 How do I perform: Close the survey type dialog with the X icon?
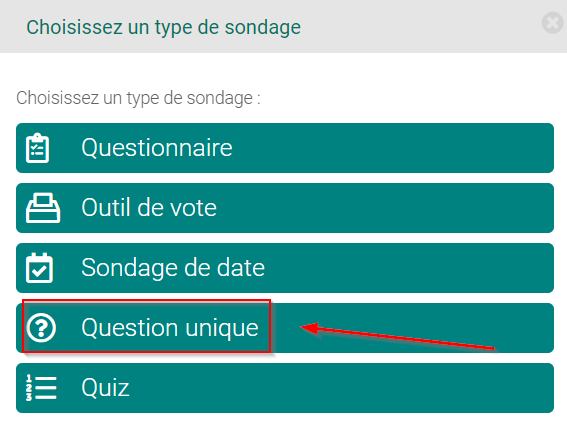click(553, 22)
